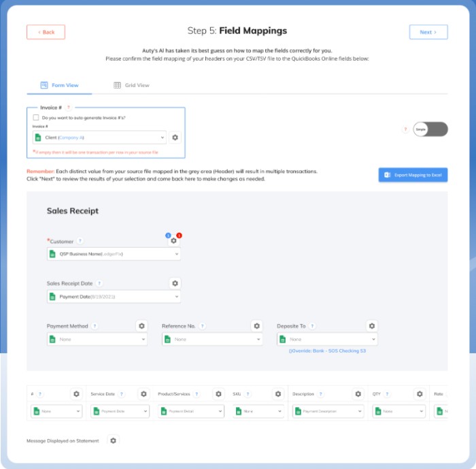Click Export Mapping to Excel button

413,175
